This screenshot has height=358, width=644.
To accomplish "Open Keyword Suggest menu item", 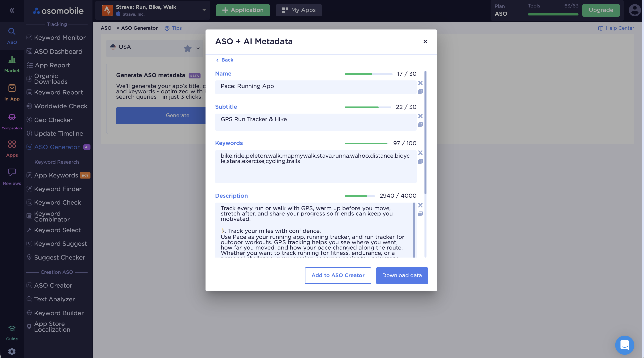I will tap(57, 244).
